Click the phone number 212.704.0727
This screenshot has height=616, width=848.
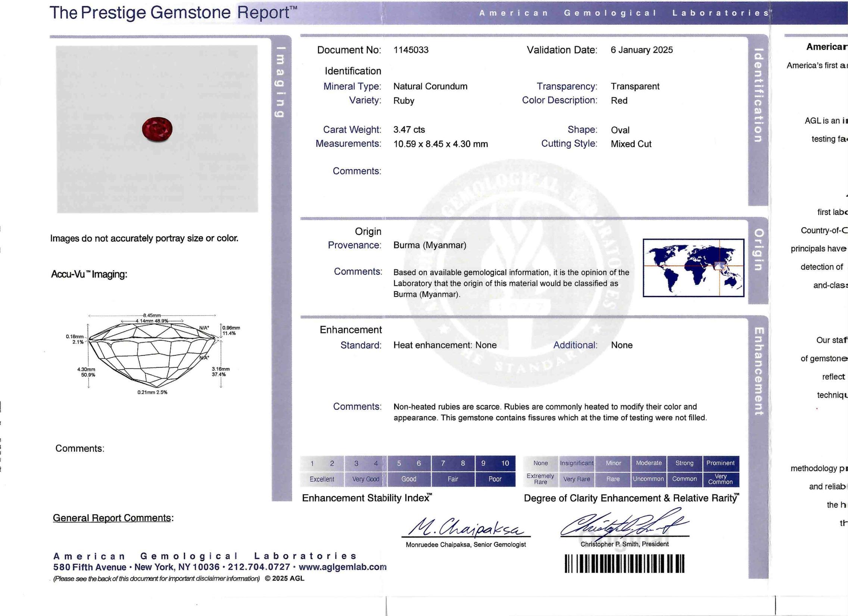click(x=259, y=567)
